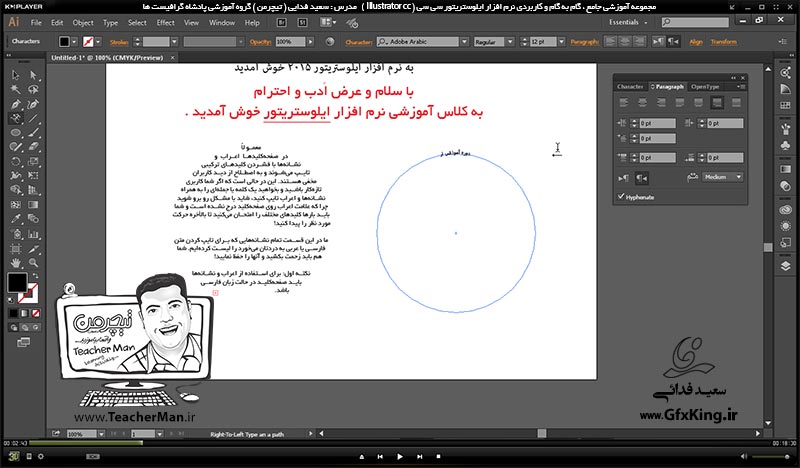
Task: Set align right in Paragraph panel
Action: pyautogui.click(x=661, y=103)
